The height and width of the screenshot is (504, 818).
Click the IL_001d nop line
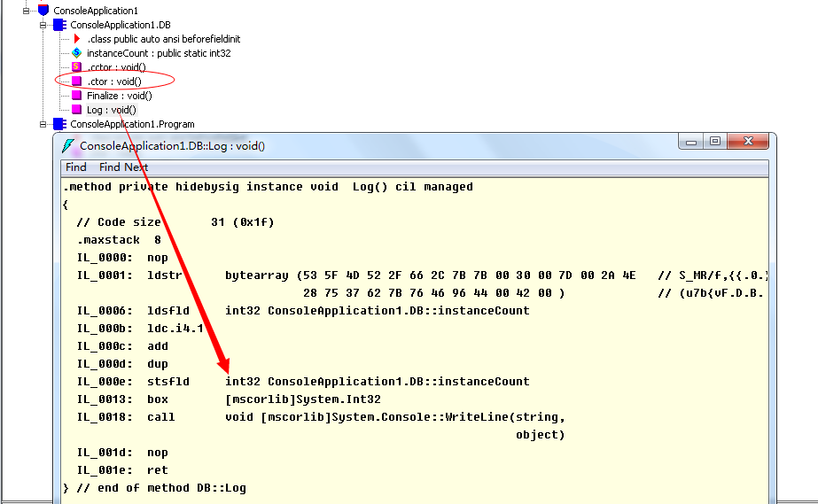click(x=122, y=453)
